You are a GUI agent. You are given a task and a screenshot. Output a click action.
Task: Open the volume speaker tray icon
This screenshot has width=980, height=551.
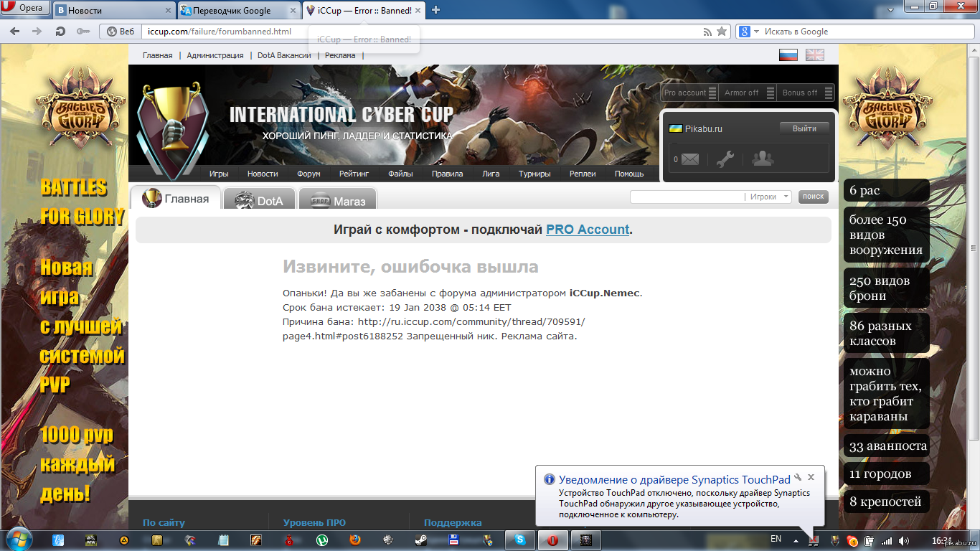tap(903, 540)
